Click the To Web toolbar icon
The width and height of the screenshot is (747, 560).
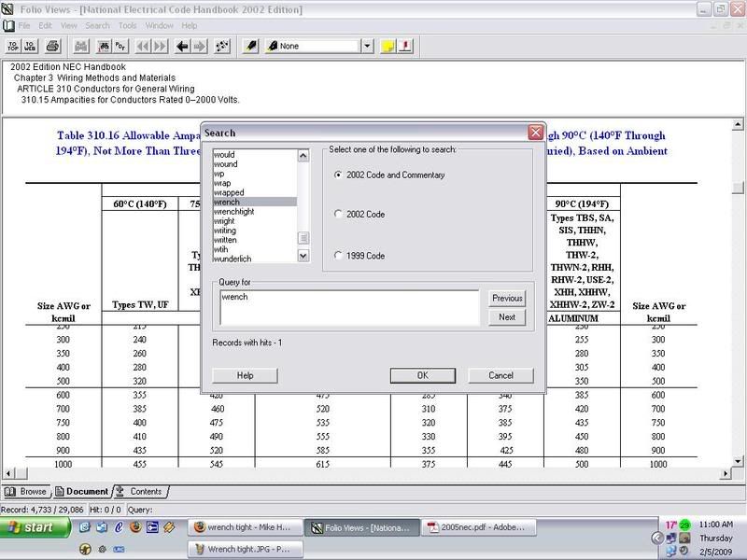(30, 46)
